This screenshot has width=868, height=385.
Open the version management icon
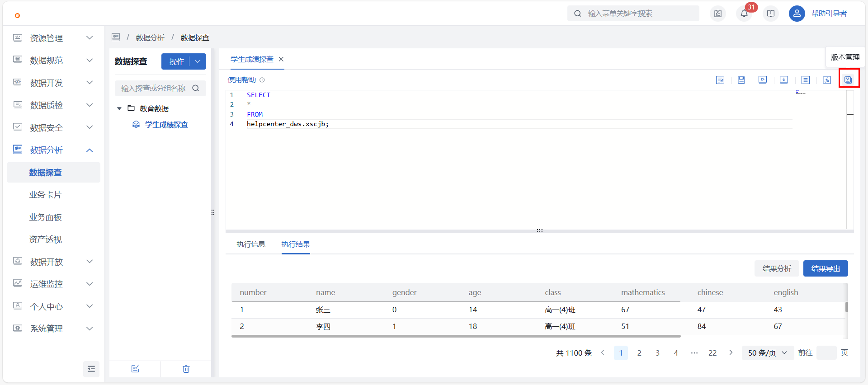pos(848,80)
